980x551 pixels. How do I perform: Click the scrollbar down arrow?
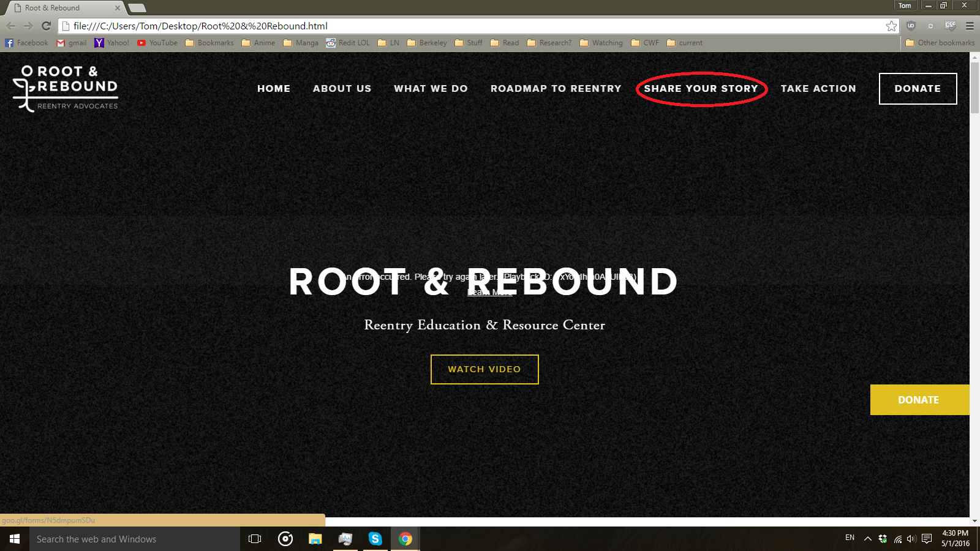pyautogui.click(x=974, y=521)
